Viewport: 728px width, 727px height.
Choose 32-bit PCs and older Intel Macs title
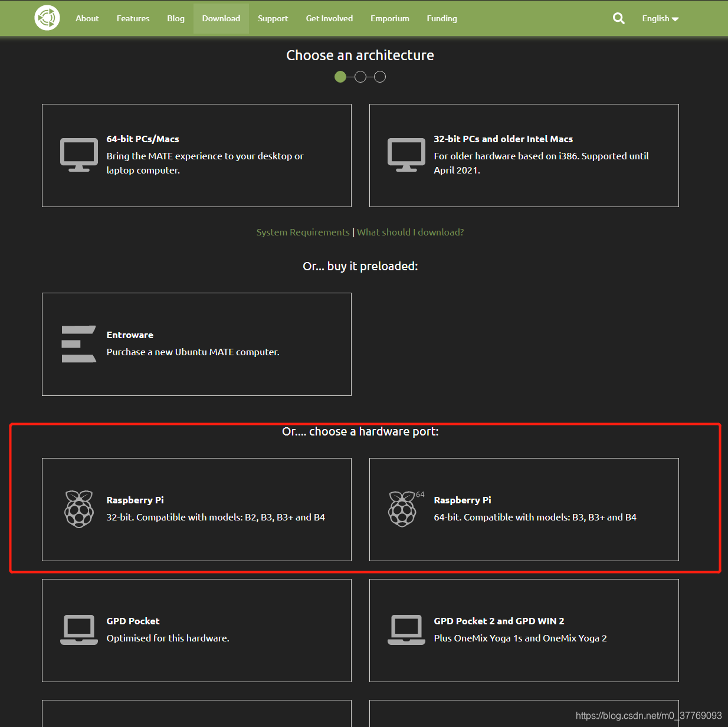click(503, 139)
